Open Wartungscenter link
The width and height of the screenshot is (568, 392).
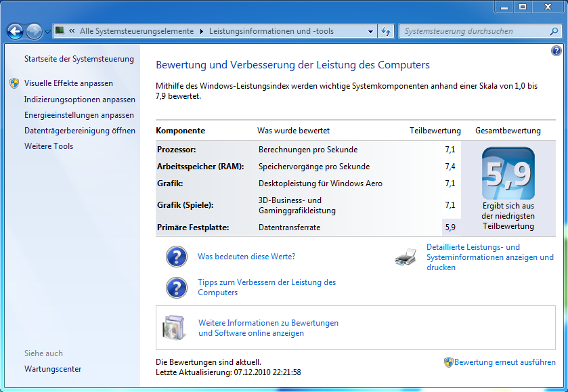point(53,369)
